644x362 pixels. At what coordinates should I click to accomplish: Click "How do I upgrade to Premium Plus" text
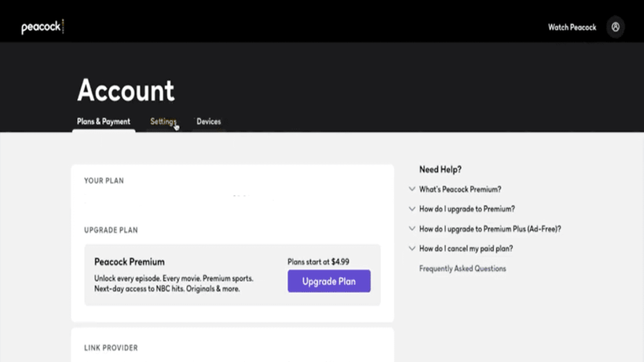click(x=490, y=229)
